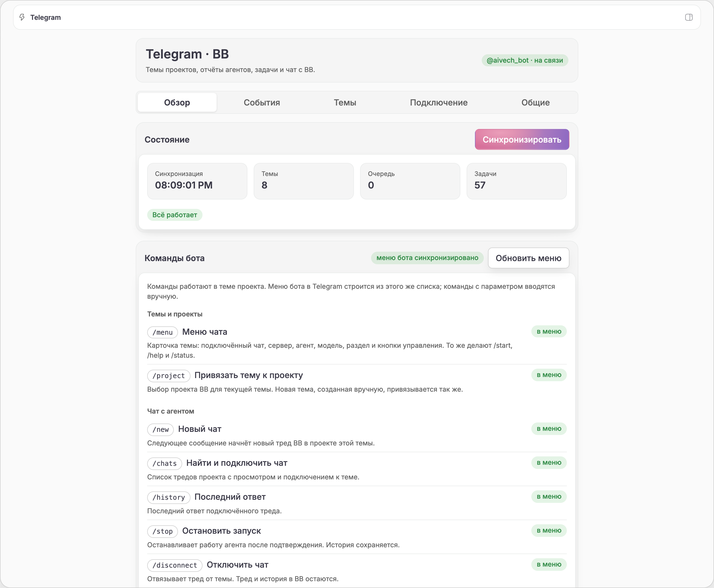Image resolution: width=714 pixels, height=588 pixels.
Task: Click в меню badge on Привязать тему row
Action: click(x=549, y=375)
